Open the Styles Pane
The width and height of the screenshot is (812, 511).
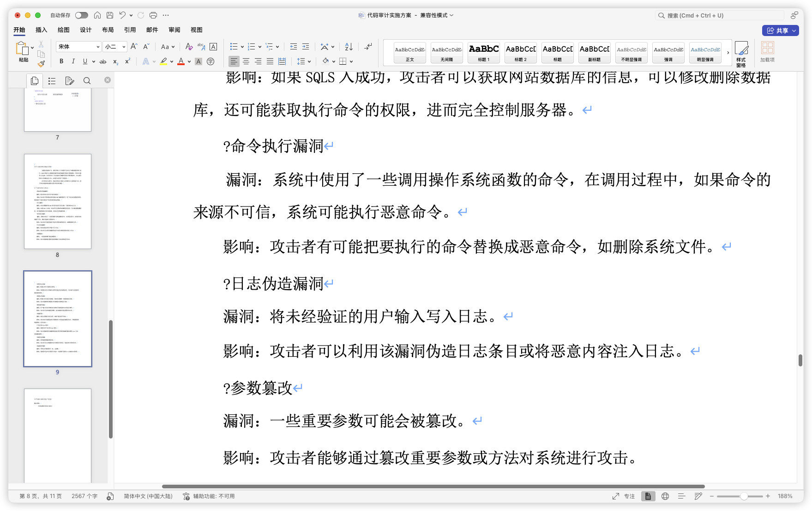pos(741,53)
